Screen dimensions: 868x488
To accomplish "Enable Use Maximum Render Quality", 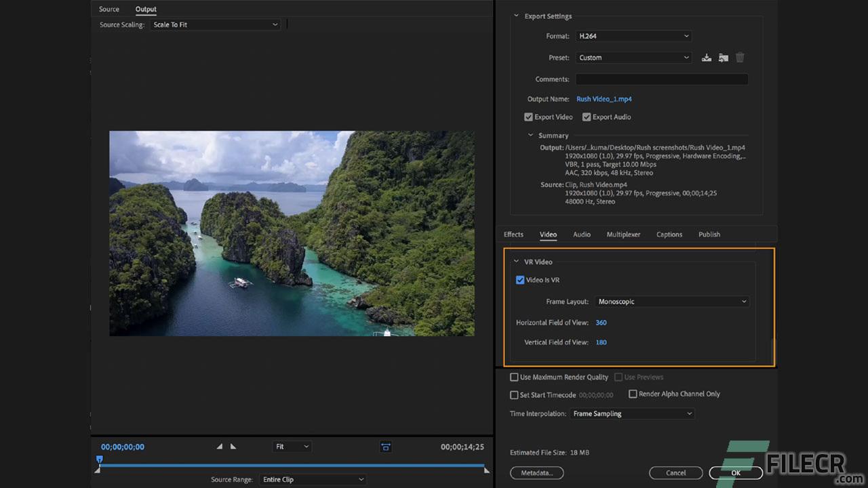I will (514, 377).
